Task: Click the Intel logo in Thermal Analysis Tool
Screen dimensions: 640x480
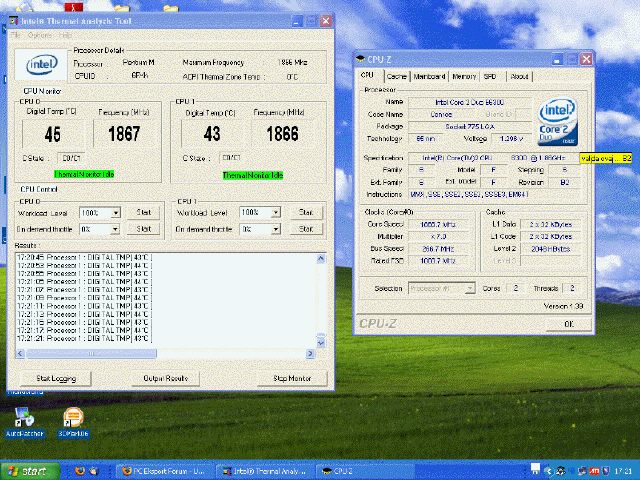Action: [40, 67]
